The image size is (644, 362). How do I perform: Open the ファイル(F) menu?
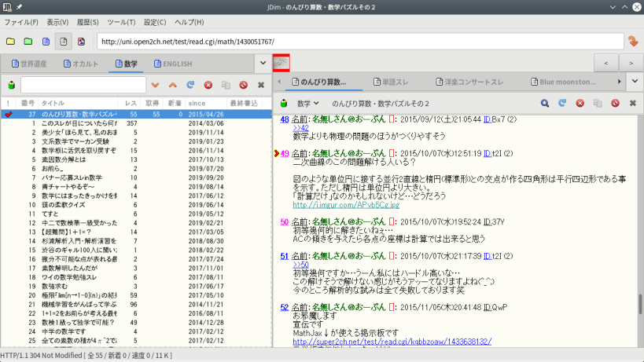point(21,22)
